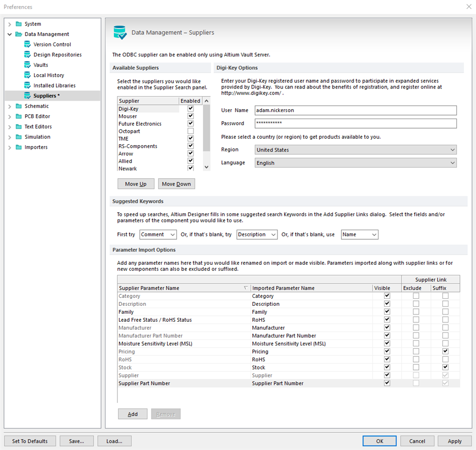This screenshot has width=476, height=450.
Task: Select the Text Editors tree item
Action: coord(38,127)
